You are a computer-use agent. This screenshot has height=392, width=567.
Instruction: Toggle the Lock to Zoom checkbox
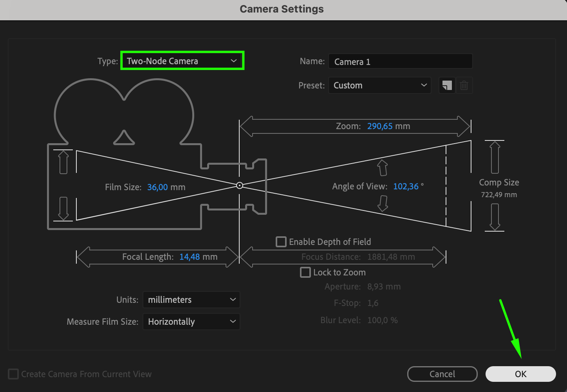pyautogui.click(x=305, y=272)
